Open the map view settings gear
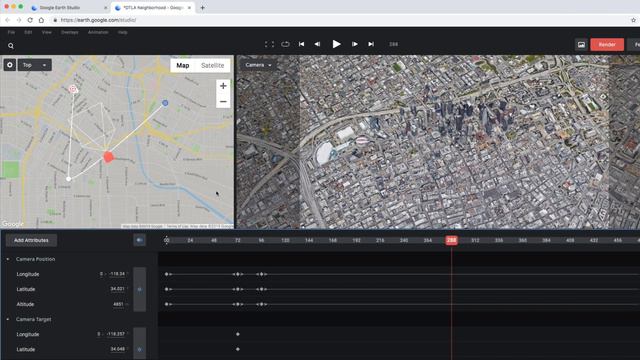Image resolution: width=640 pixels, height=360 pixels. coord(10,65)
